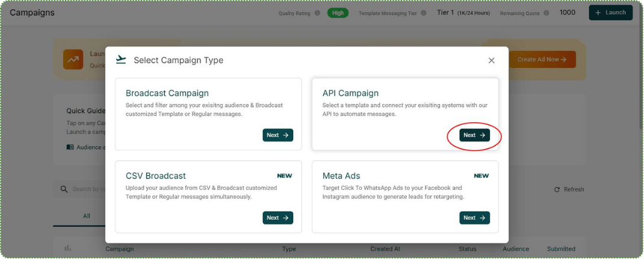Click the Broadcast Campaign title

point(167,93)
